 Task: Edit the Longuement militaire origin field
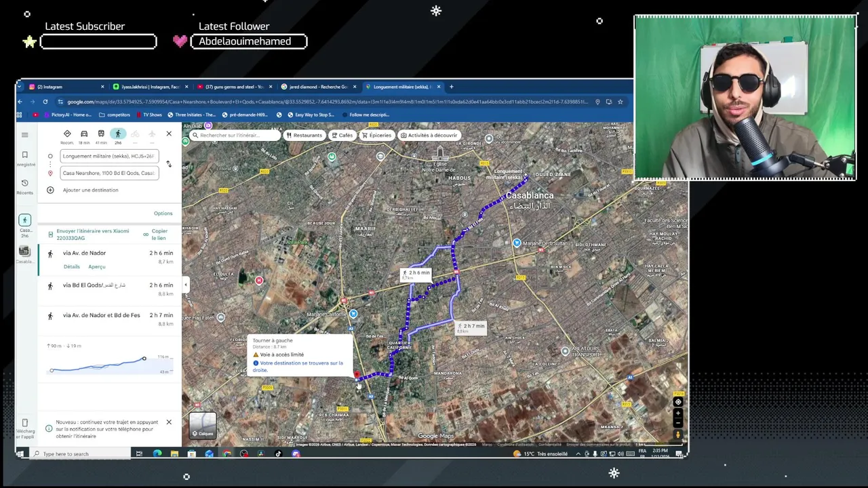click(109, 156)
